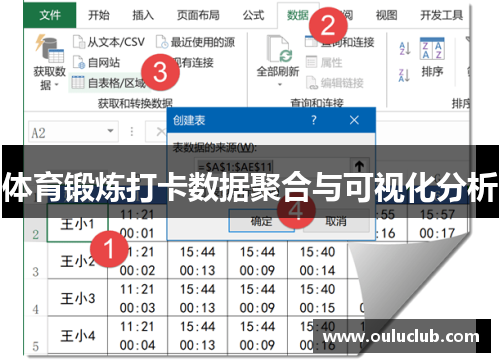Open 编辑链接 command
The height and width of the screenshot is (362, 500).
click(335, 83)
